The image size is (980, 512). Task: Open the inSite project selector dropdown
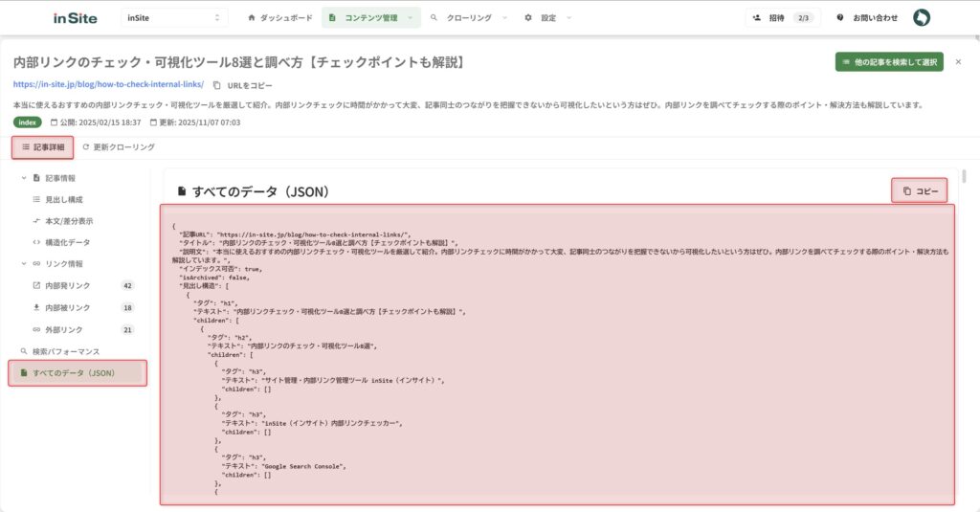174,18
